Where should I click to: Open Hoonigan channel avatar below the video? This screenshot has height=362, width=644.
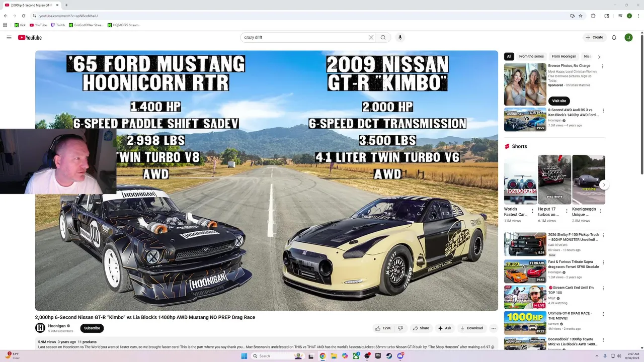coord(40,328)
